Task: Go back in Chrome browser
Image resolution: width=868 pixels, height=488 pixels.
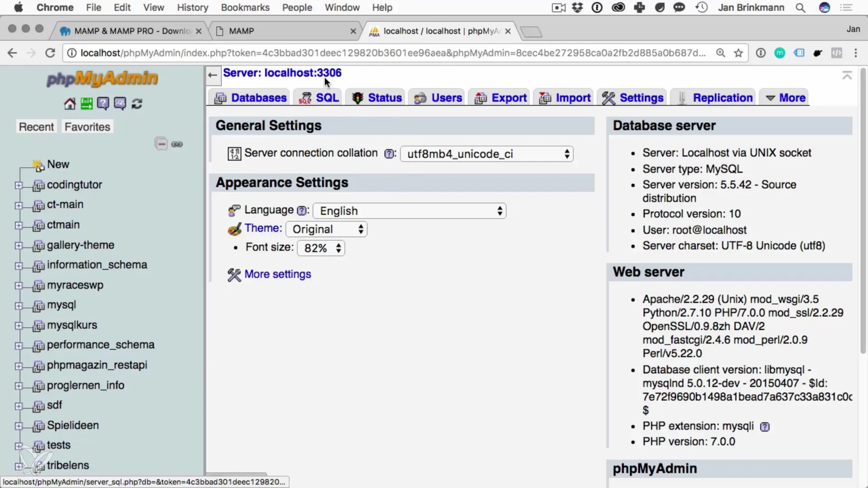Action: 12,53
